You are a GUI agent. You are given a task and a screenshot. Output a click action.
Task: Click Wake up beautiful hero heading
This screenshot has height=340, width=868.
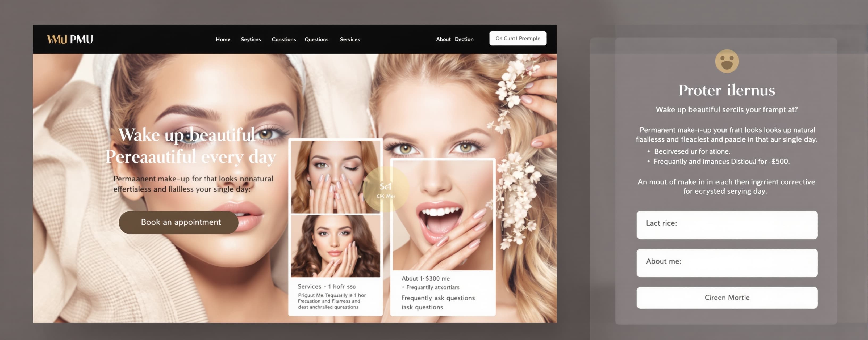click(187, 135)
